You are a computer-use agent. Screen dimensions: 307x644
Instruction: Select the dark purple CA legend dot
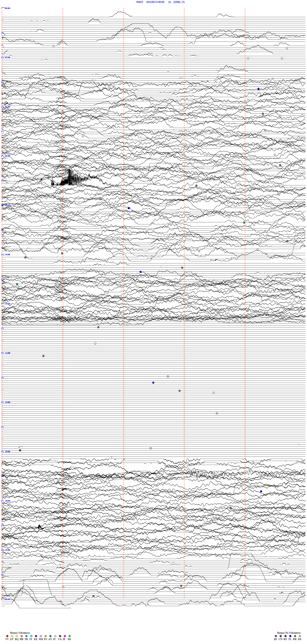coord(60,636)
